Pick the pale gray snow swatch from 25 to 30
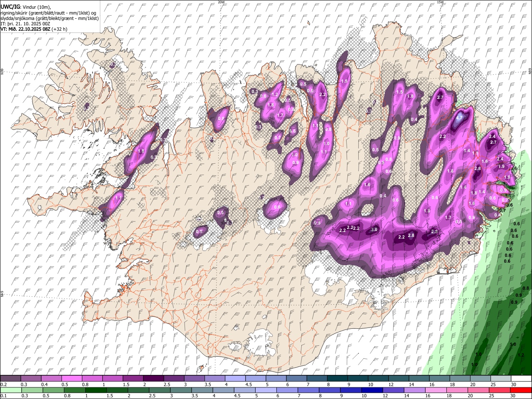532x399 pixels. 500,378
